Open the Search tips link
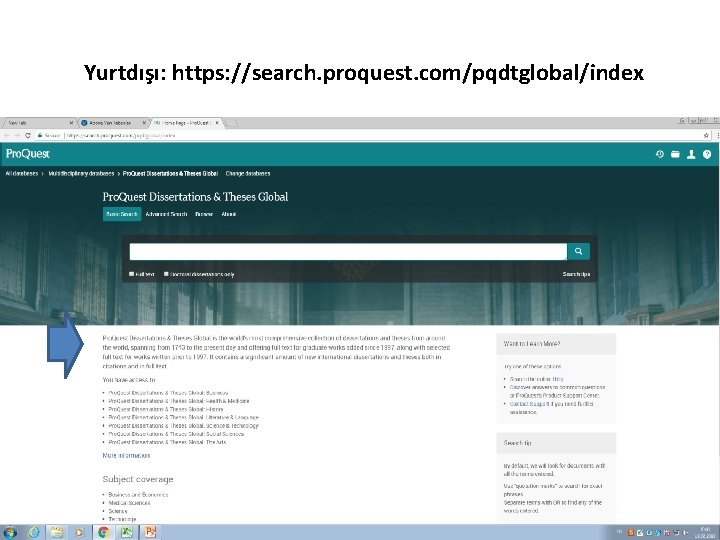This screenshot has width=720, height=540. coord(576,274)
